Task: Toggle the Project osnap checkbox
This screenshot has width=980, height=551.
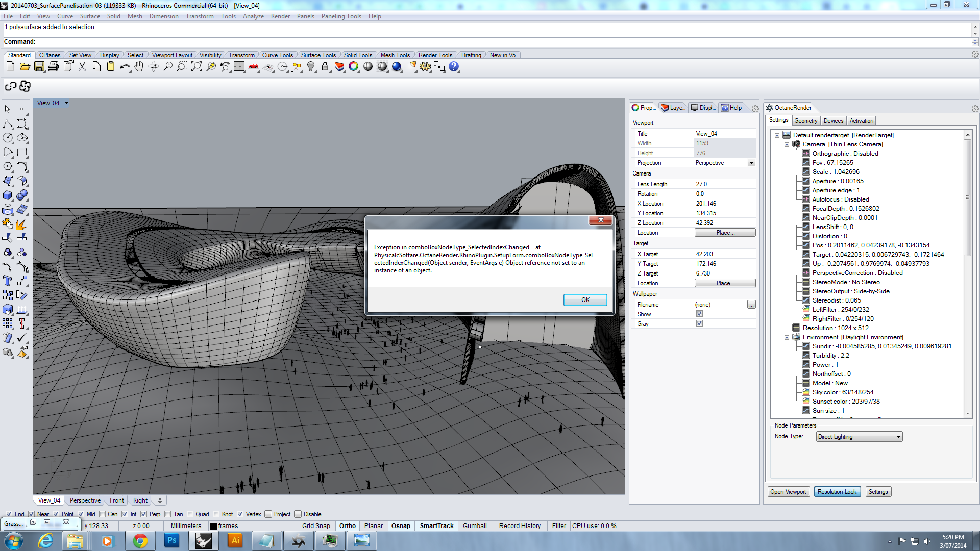Action: click(268, 514)
